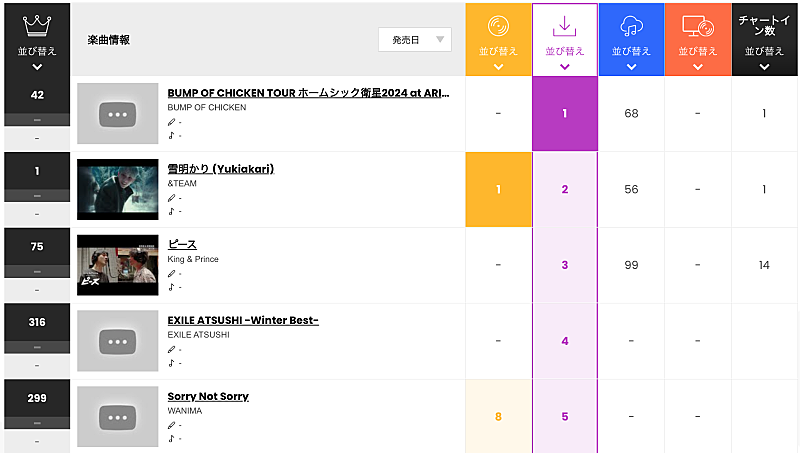Click the King & Prince ピース thumbnail

point(118,265)
